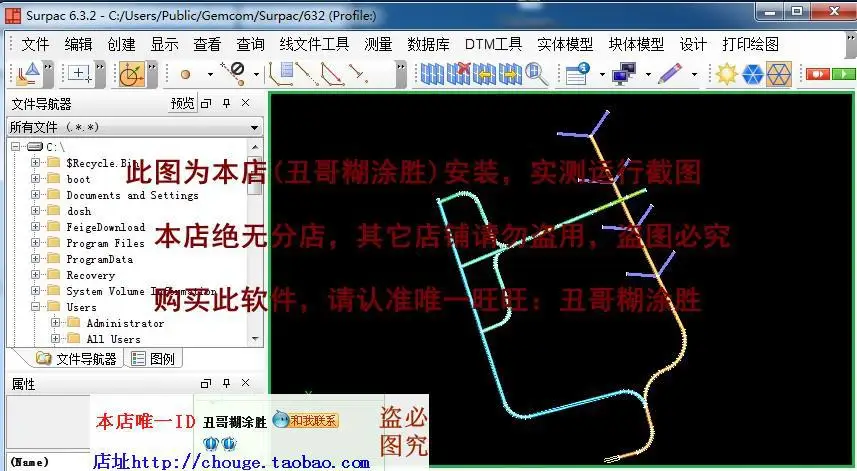857x471 pixels.
Task: Collapse the C:\ drive node
Action: pos(15,146)
